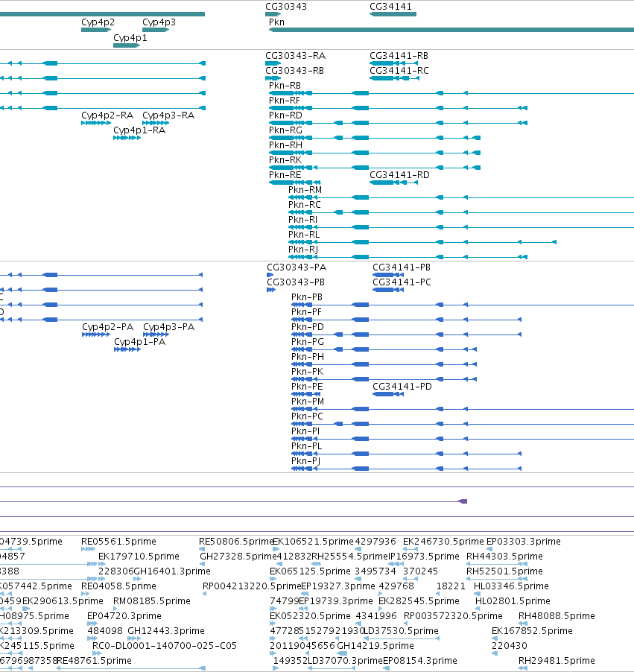The width and height of the screenshot is (634, 672).
Task: Select protein CG34141-PB
Action: click(402, 267)
